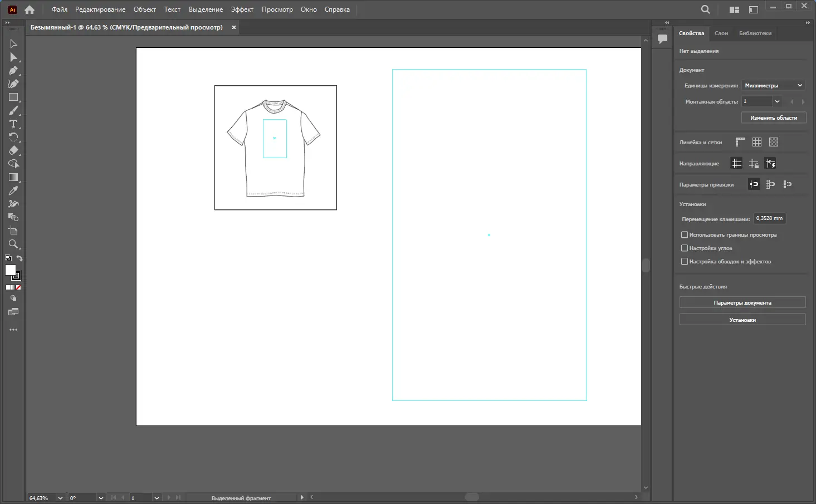Switch to the 'Библиотеки' tab
Viewport: 816px width, 504px height.
755,33
